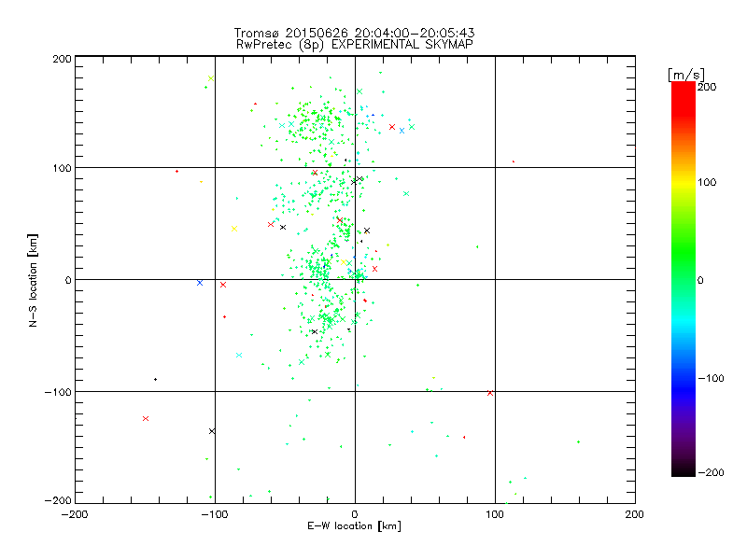Click the y-axis tick label '-200'
Screen dimensions: 747x560
pyautogui.click(x=58, y=500)
